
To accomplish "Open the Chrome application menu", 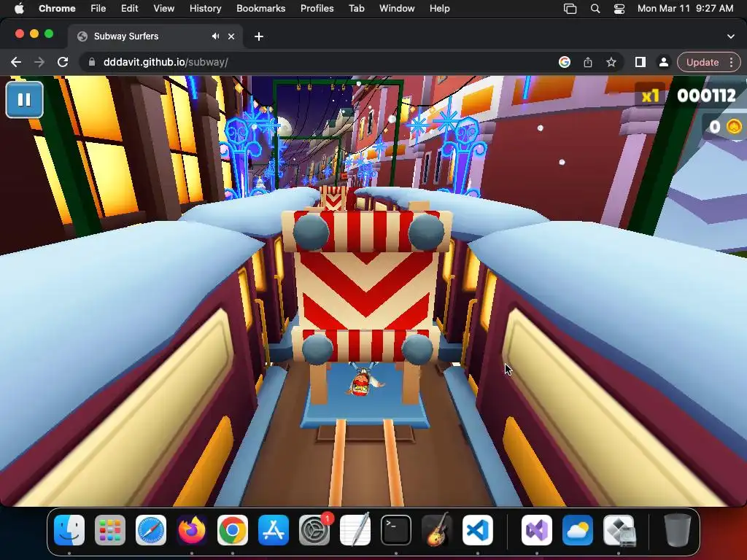I will 57,9.
